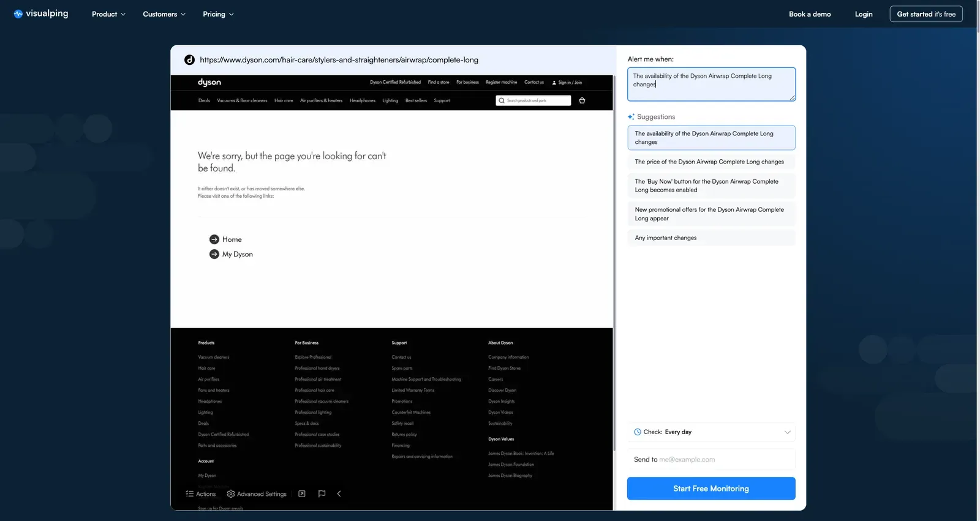Click the My Dyson link text
980x521 pixels.
pos(238,254)
